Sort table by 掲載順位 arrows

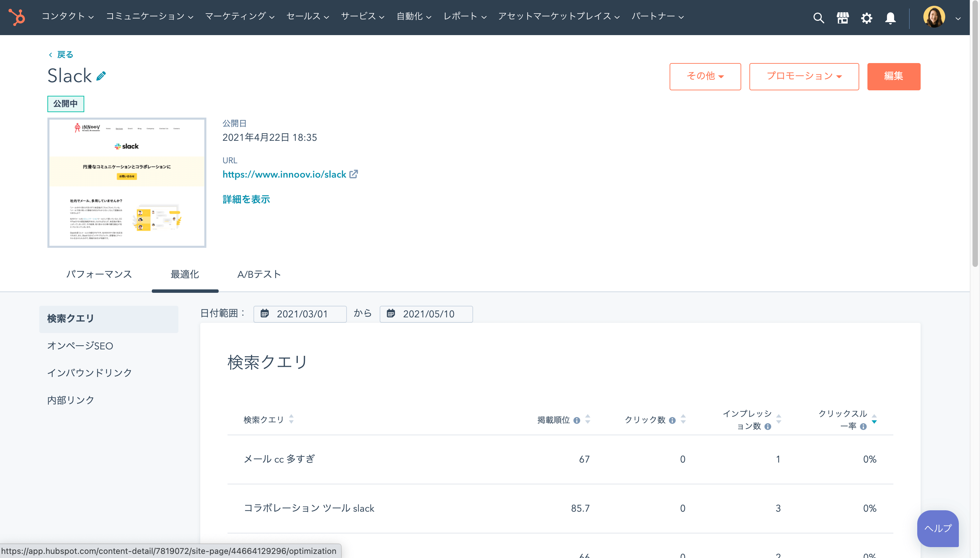[588, 419]
